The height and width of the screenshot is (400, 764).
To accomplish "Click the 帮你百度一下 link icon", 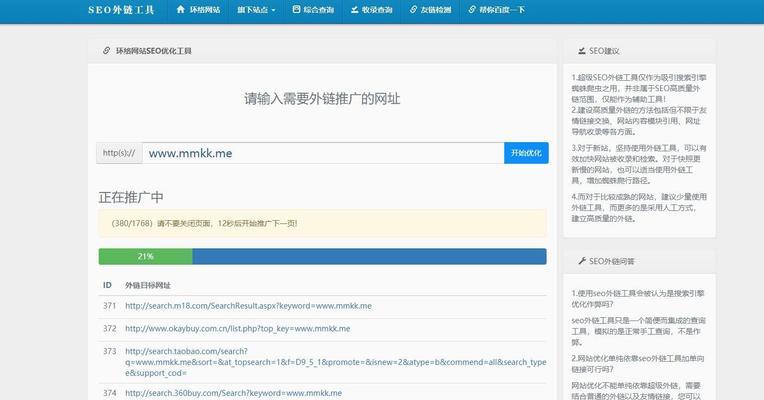I will 472,9.
